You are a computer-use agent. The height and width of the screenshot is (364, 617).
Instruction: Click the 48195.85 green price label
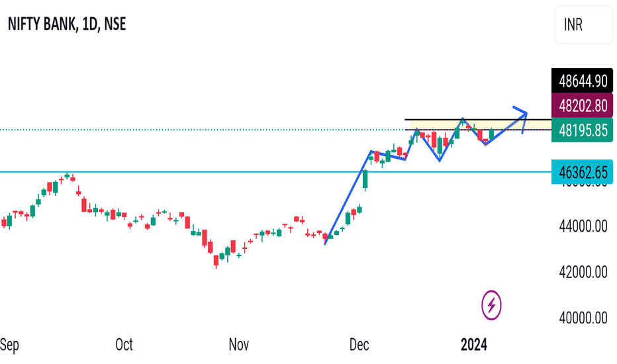tap(582, 130)
